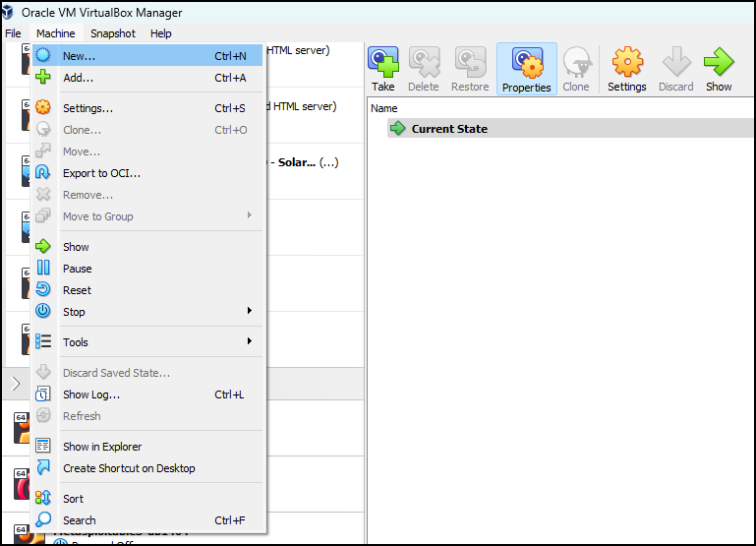This screenshot has width=756, height=546.
Task: Click the Delete snapshot toolbar icon
Action: [x=425, y=62]
